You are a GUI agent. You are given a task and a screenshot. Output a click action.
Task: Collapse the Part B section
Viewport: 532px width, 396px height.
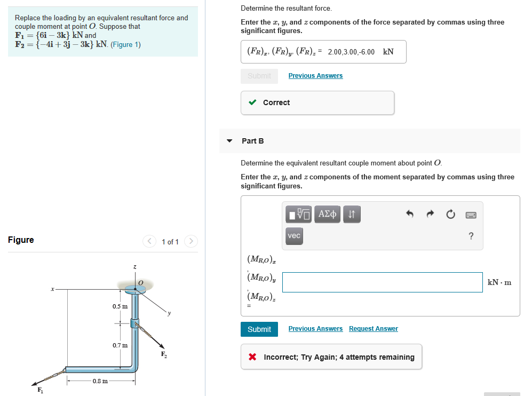pyautogui.click(x=229, y=140)
